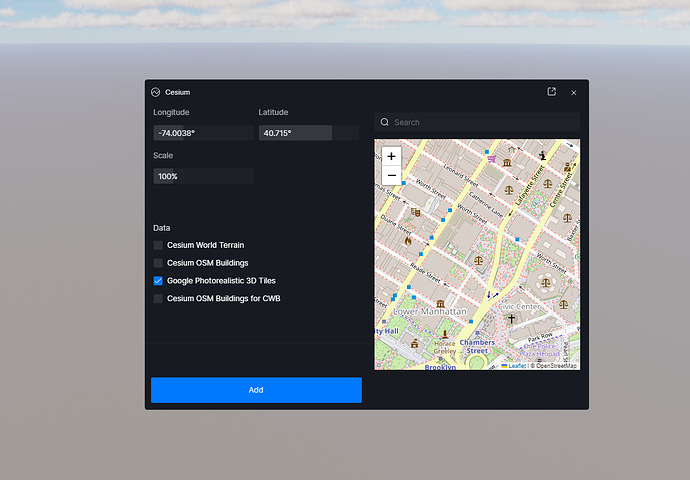The height and width of the screenshot is (480, 690).
Task: Pop out the Cesium dialog into new window
Action: pos(551,92)
